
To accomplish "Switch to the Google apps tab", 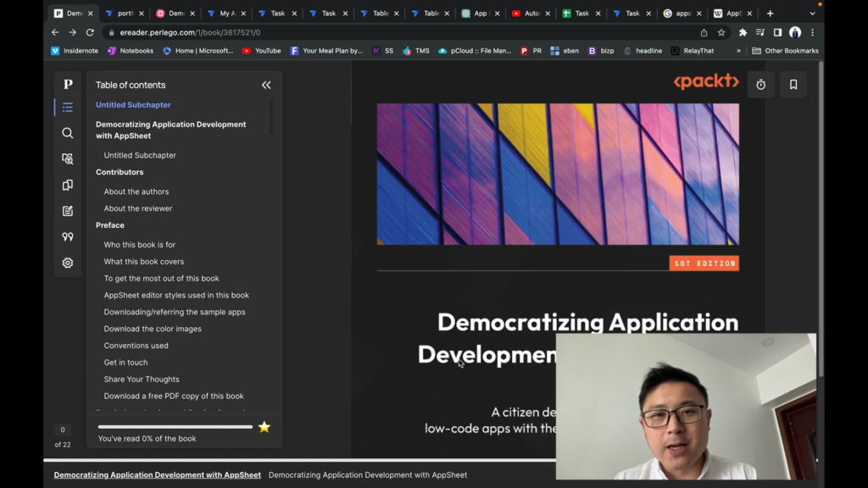I will pos(682,14).
